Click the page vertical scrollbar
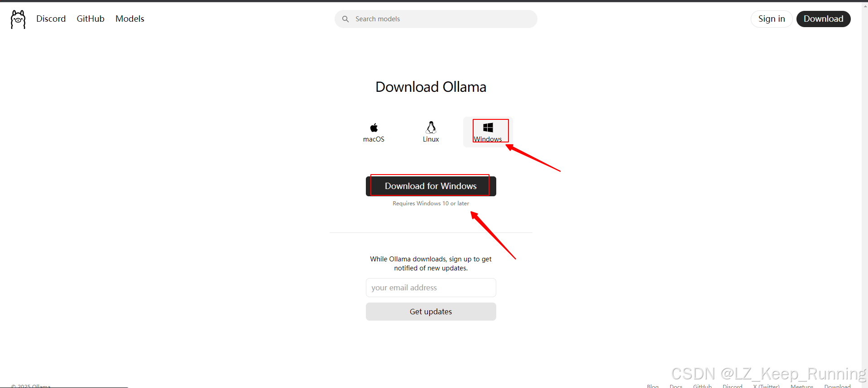The height and width of the screenshot is (388, 868). coord(865,194)
